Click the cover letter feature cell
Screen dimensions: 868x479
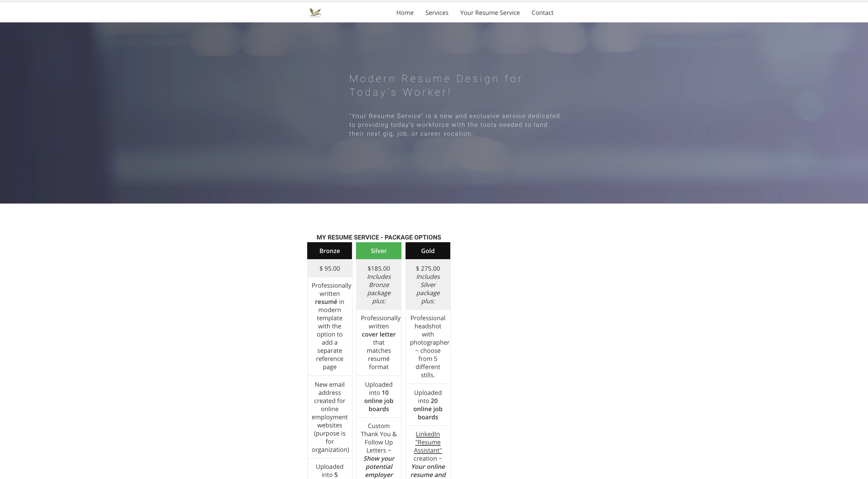pos(378,342)
